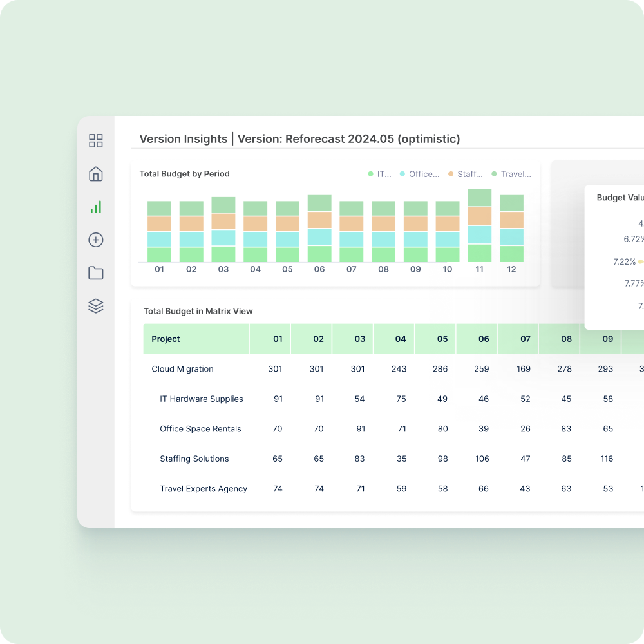Select the Office Space Rentals row
644x644 pixels.
click(200, 429)
